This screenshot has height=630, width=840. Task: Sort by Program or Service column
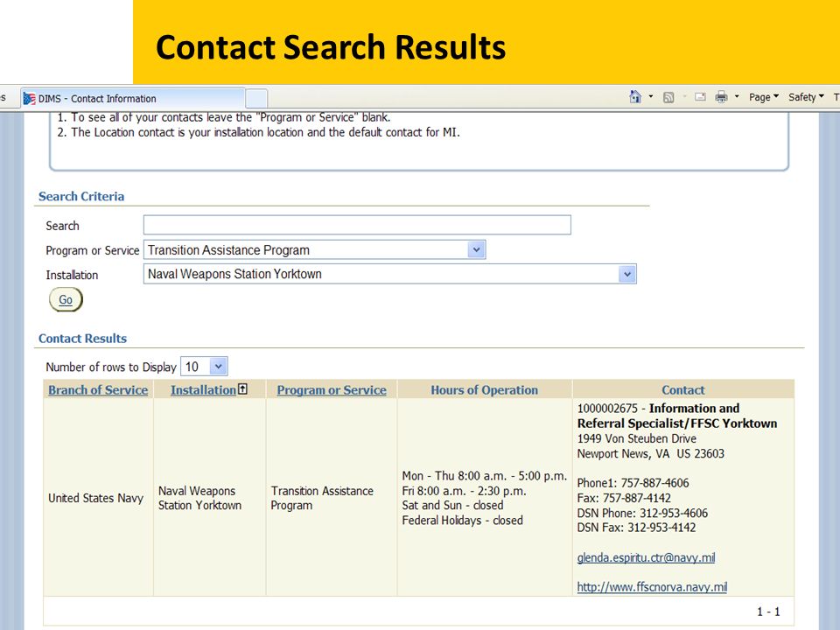tap(332, 390)
